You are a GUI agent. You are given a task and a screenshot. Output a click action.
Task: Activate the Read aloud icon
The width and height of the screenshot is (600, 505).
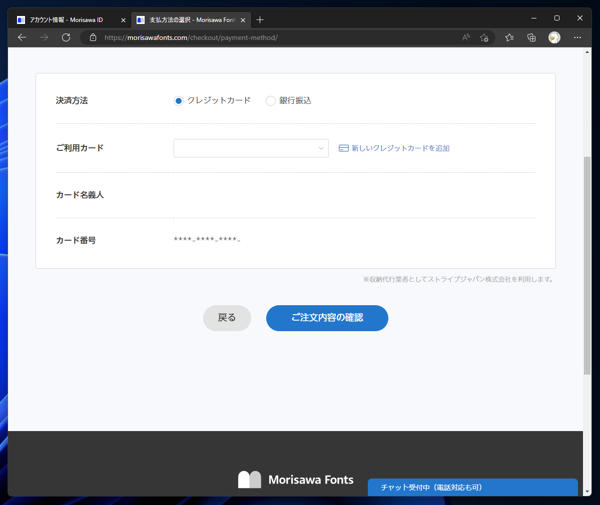point(466,37)
